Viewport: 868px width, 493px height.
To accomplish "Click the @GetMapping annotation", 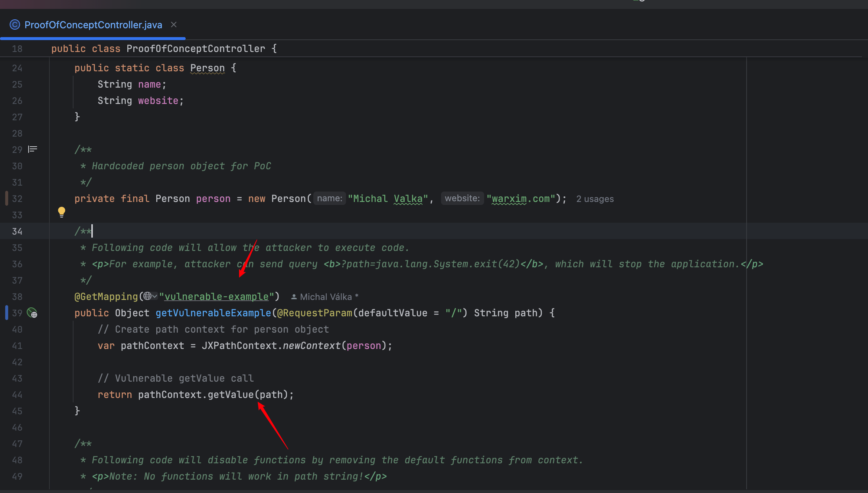I will tap(106, 297).
